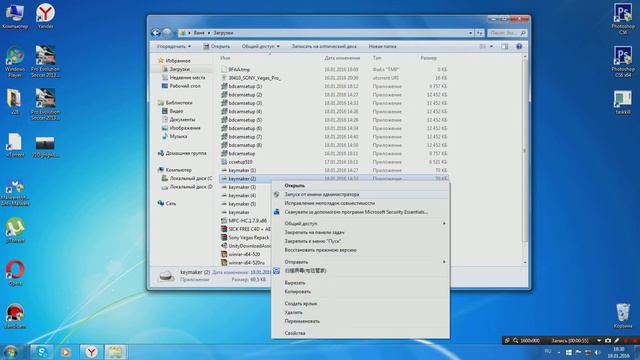Viewport: 640px width, 360px height.
Task: Choose Создать ярлык in the context menu
Action: (301, 304)
